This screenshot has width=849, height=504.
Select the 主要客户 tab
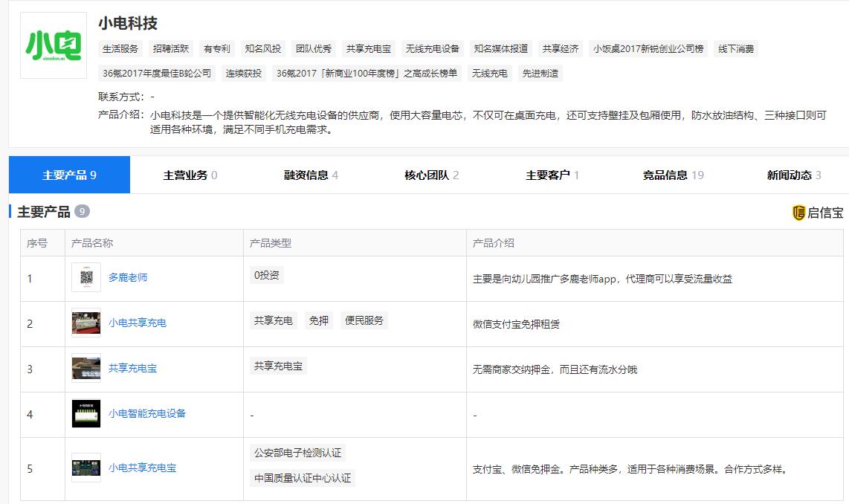tap(552, 175)
